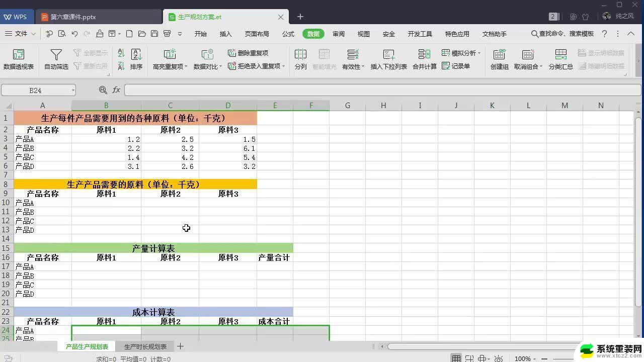Screen dimensions: 644x362
Task: Switch to page break preview in status bar
Action: [469, 358]
